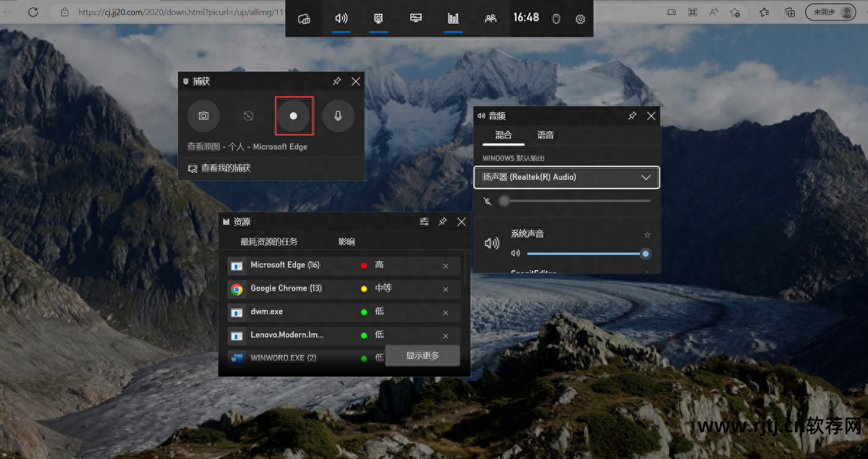
Task: Select the Microsoft Edge (16) row
Action: pos(344,265)
